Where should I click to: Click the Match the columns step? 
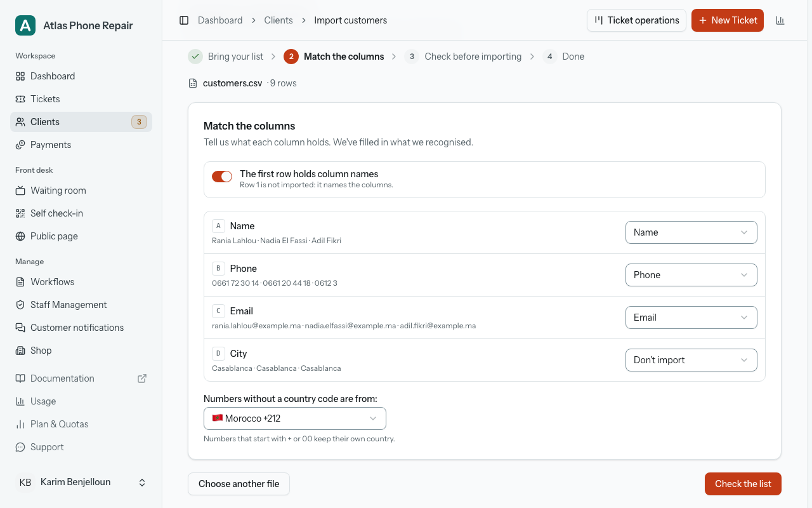[x=334, y=57]
